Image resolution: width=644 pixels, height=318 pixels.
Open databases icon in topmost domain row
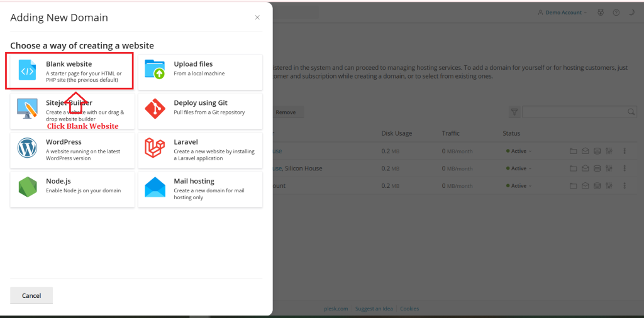pyautogui.click(x=597, y=151)
